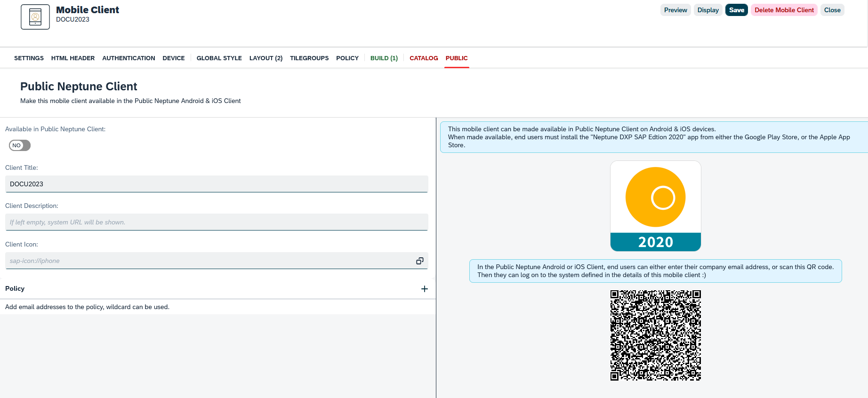Click the Client Description input field

(217, 222)
